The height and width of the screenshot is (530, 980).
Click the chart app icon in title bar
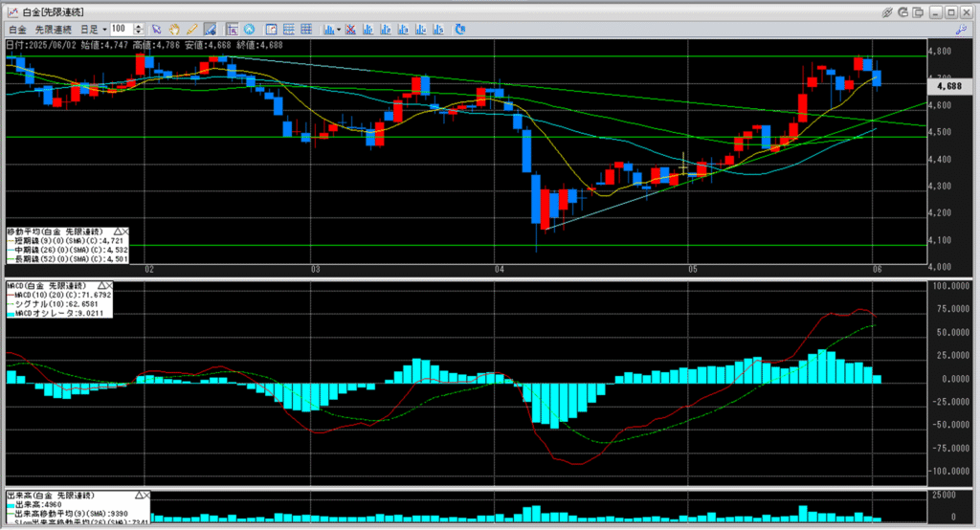tap(12, 11)
